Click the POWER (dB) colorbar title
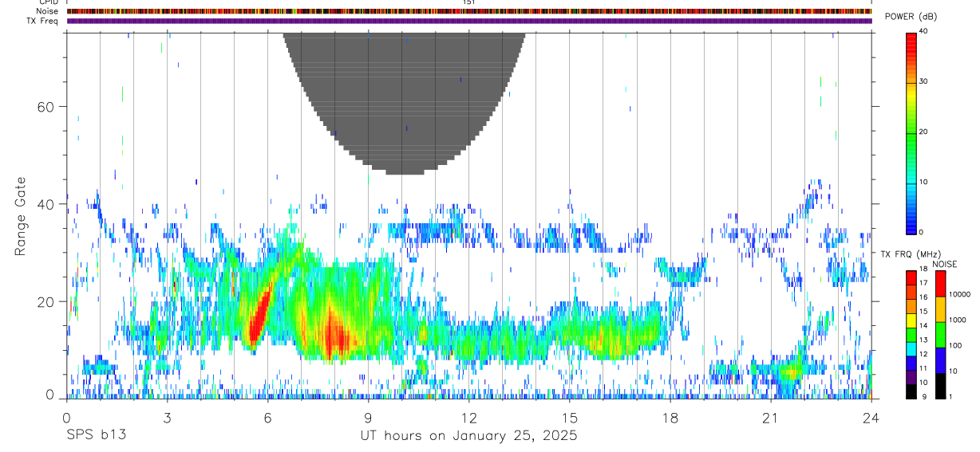 point(911,17)
